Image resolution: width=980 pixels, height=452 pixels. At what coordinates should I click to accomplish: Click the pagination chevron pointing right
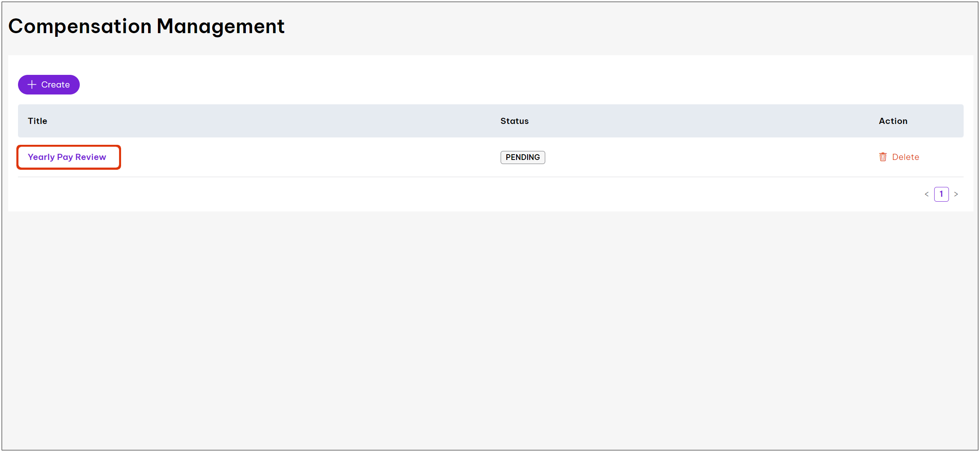[956, 194]
